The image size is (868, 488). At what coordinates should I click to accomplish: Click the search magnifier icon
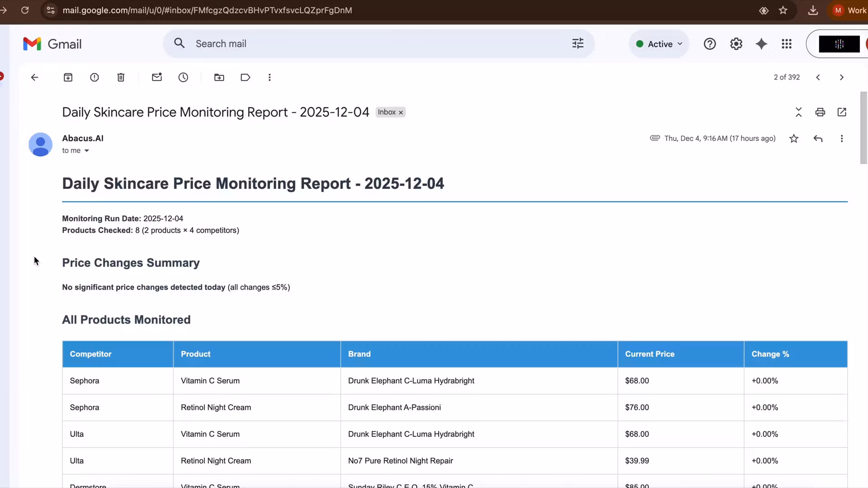[x=179, y=43]
